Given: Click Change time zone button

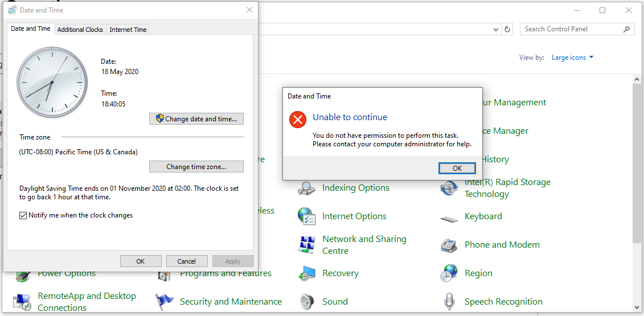Looking at the screenshot, I should click(196, 167).
